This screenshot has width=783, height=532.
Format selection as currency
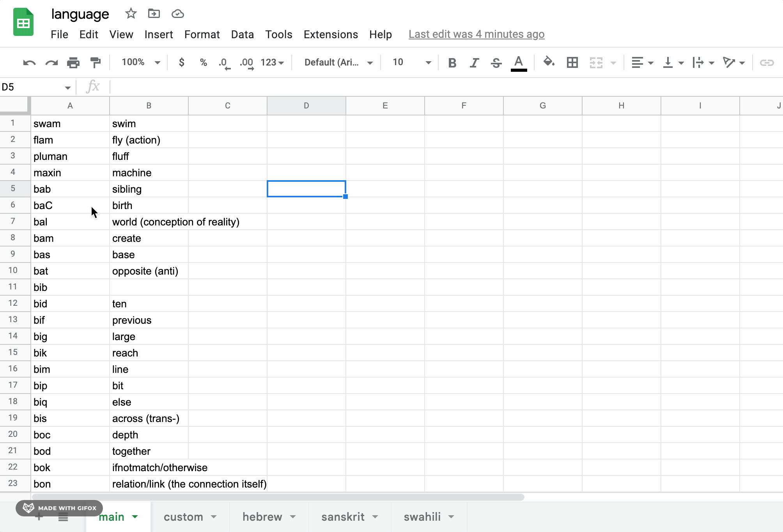[181, 62]
